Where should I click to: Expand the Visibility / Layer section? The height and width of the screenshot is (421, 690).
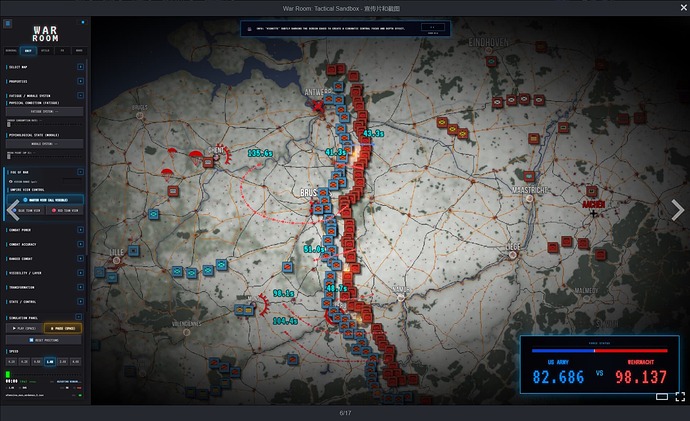[81, 273]
